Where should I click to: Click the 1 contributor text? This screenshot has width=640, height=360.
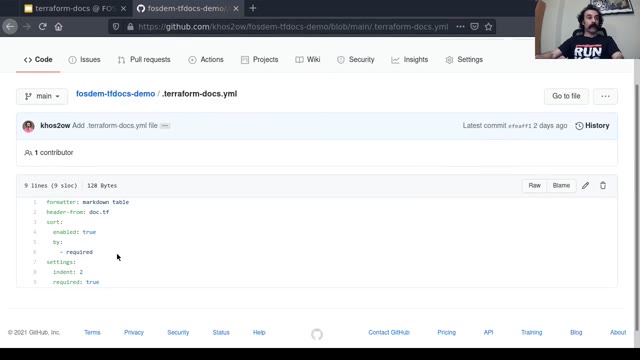click(49, 153)
